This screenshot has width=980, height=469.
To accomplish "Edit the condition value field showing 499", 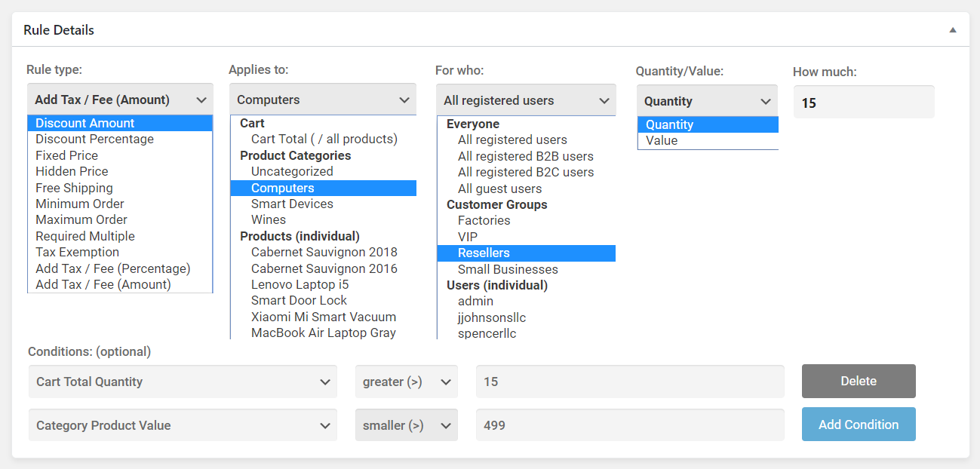I will [x=630, y=425].
